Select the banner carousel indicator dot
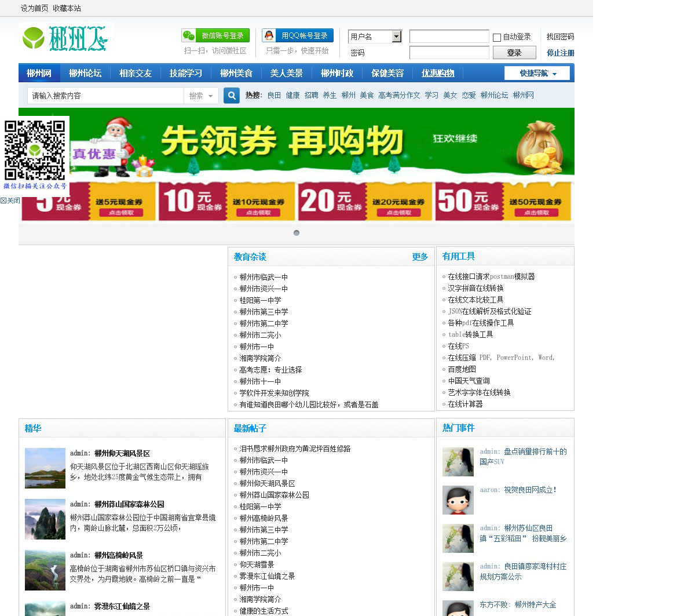 point(297,233)
